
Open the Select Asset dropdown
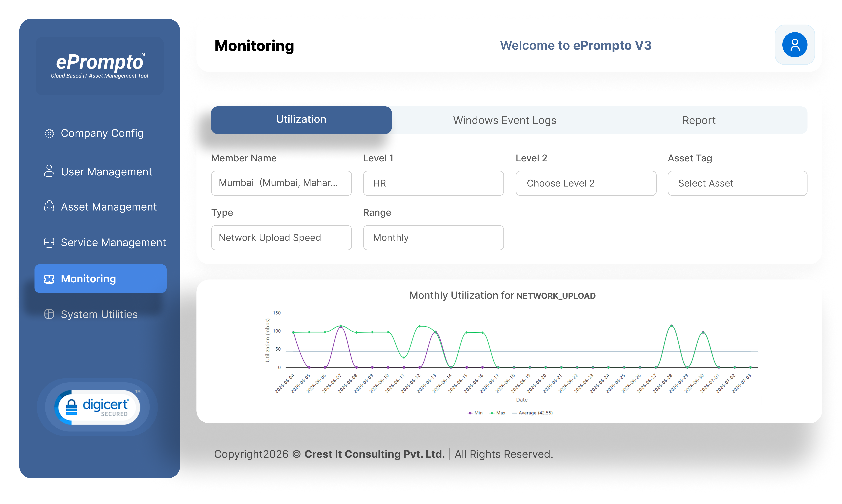pyautogui.click(x=737, y=183)
